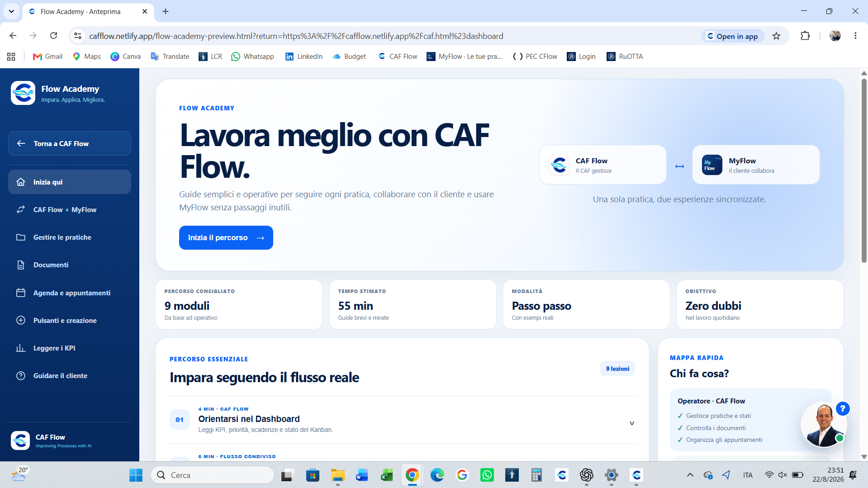Screen dimensions: 868x488
Task: Click the 9 lezioni badge
Action: (x=617, y=369)
